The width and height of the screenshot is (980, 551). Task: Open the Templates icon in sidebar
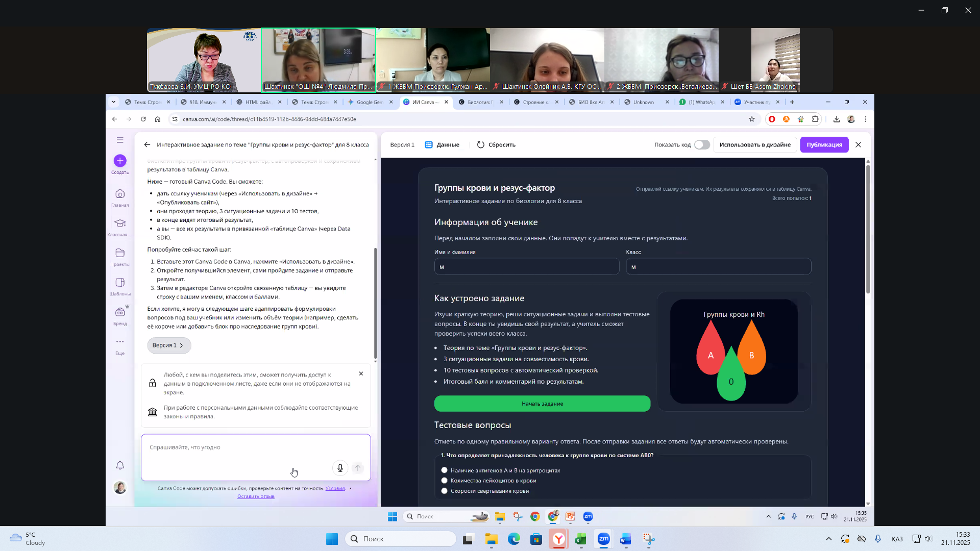120,283
